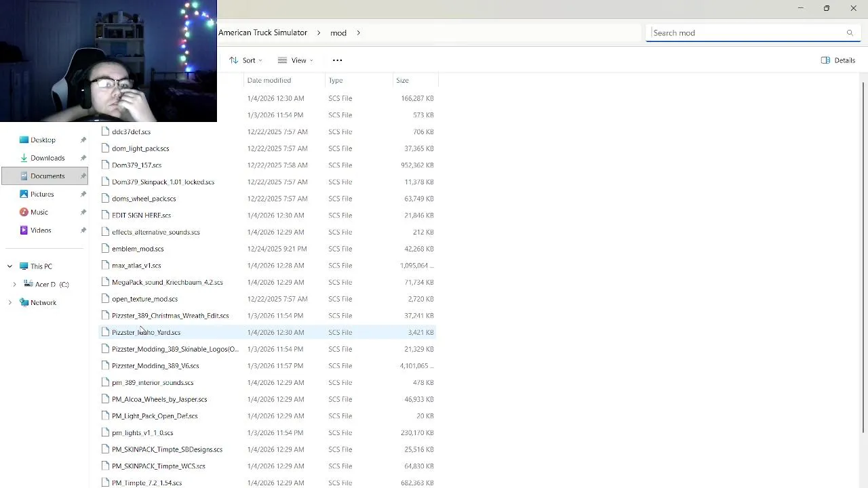Click file icon of Pizzster_Modding_389_Skinable_Logos
Screen dimensions: 868x488
point(105,349)
